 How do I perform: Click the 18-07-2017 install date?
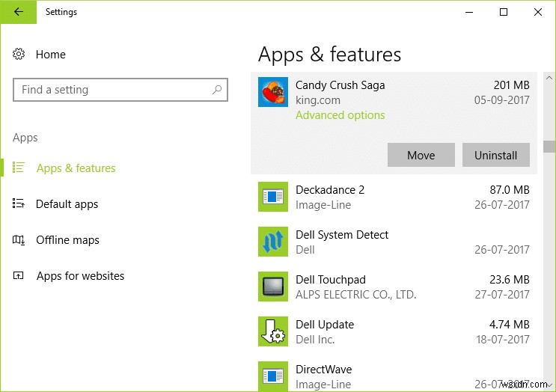point(502,340)
